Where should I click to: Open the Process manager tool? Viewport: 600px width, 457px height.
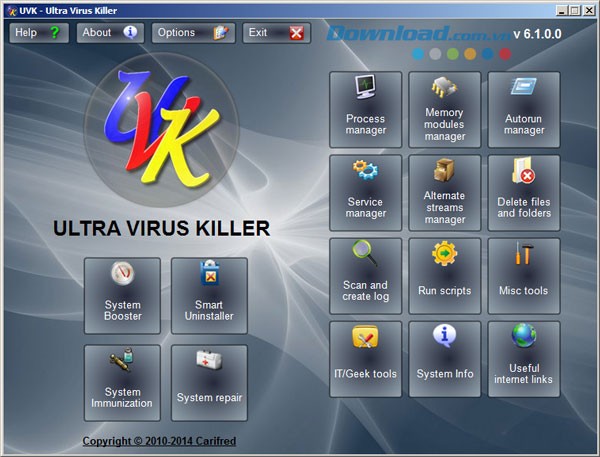coord(365,109)
